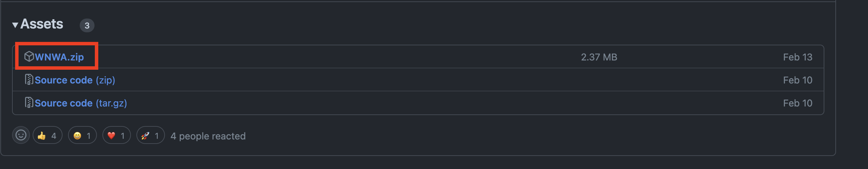Click Feb 10 date on the tar.gz row
The image size is (868, 169).
(x=798, y=103)
